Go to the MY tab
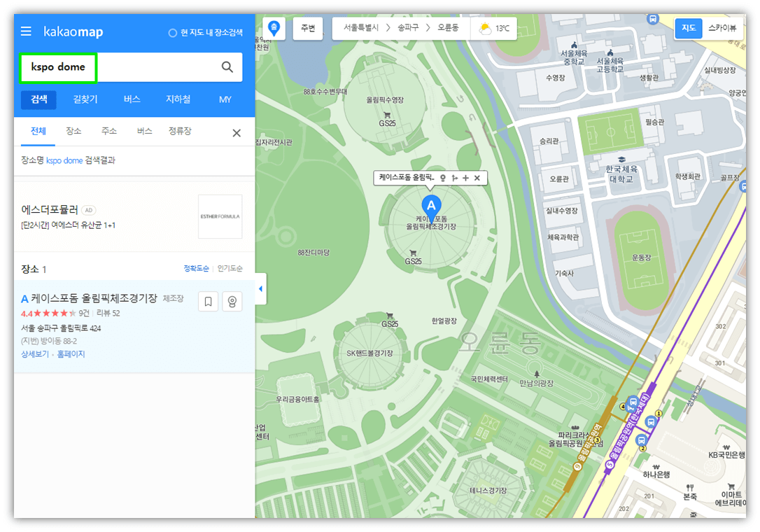 click(225, 99)
